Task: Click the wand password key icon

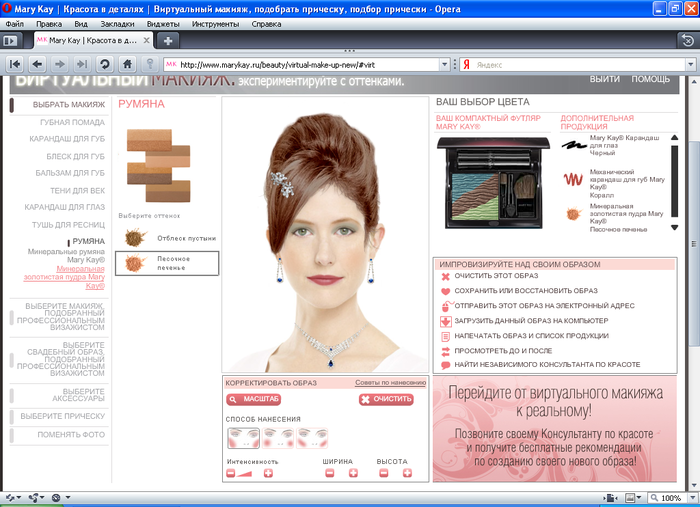Action: [150, 65]
